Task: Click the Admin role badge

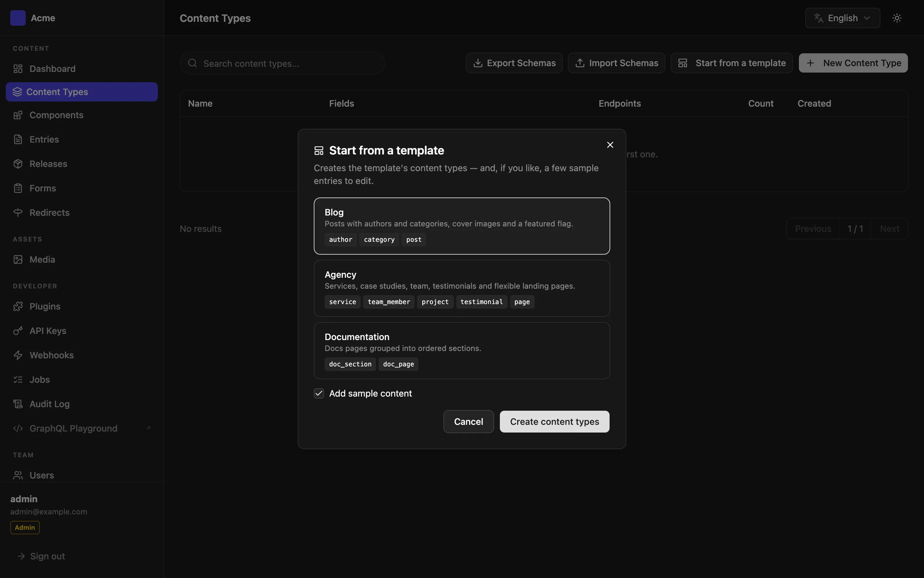Action: (25, 528)
